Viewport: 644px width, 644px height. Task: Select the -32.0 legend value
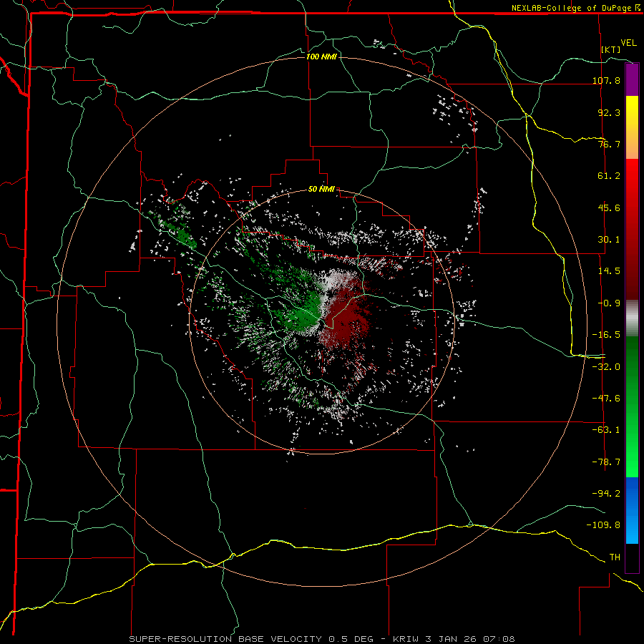(x=606, y=367)
